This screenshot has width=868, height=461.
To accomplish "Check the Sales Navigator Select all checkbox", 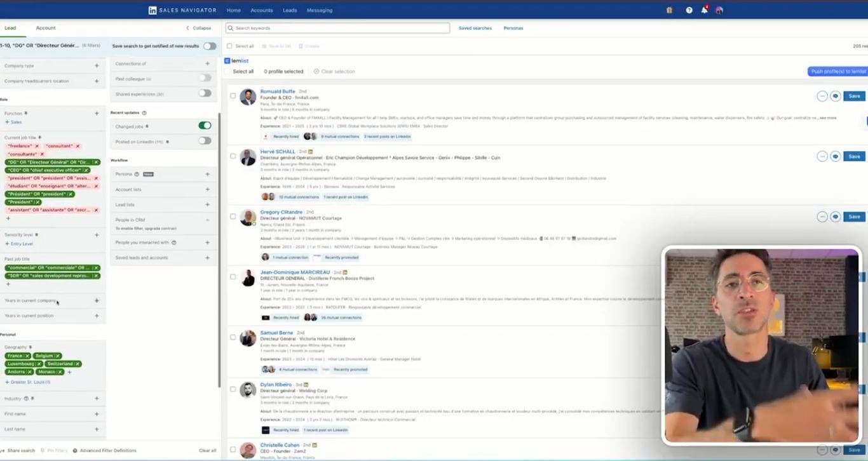I will (x=229, y=46).
